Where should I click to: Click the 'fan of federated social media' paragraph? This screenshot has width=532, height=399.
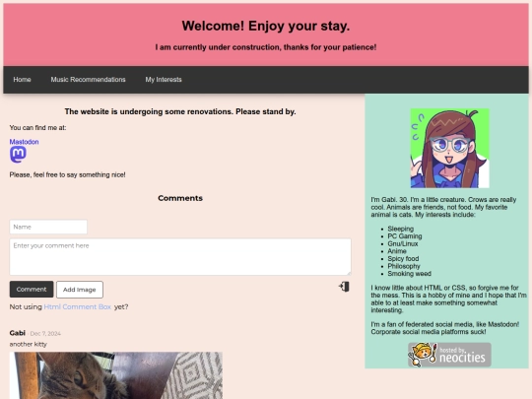tap(445, 328)
